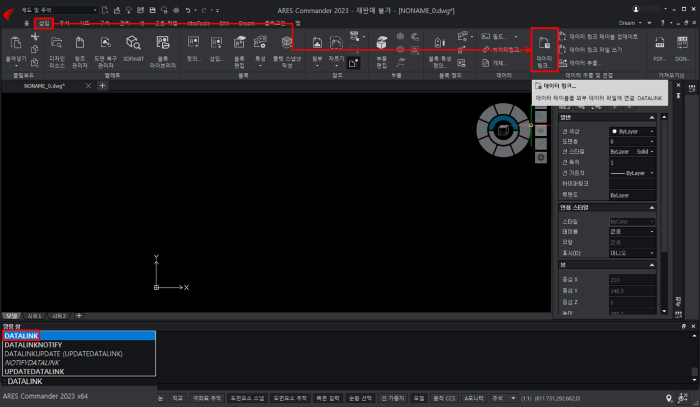Launch the 3DfindIT palette
700x407 pixels.
[133, 49]
